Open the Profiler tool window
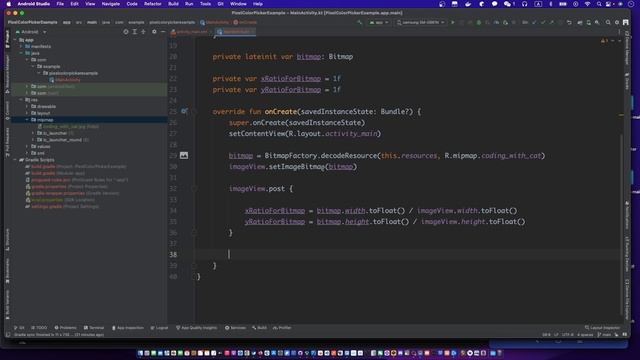This screenshot has width=640, height=360. click(282, 328)
